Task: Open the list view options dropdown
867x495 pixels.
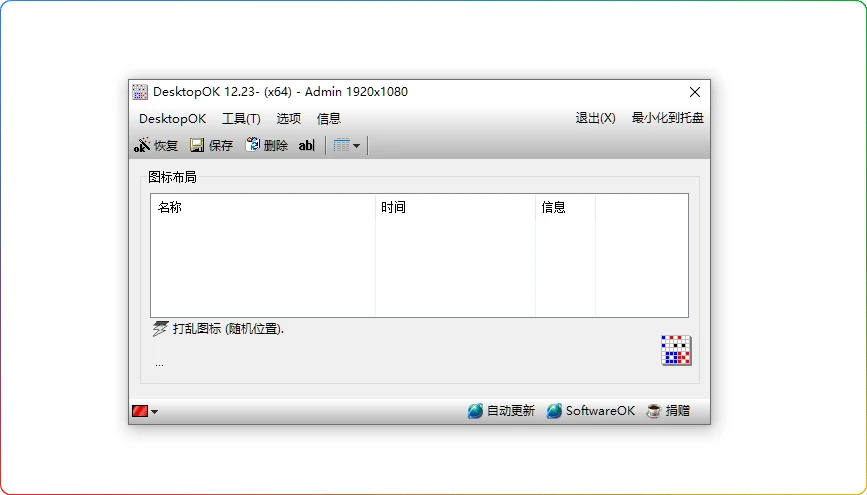Action: pyautogui.click(x=347, y=145)
